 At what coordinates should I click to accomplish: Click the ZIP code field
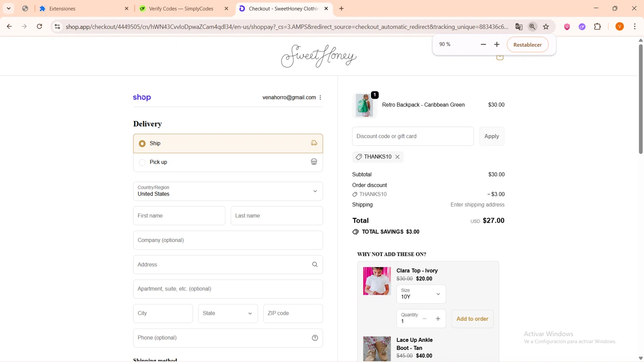(293, 314)
